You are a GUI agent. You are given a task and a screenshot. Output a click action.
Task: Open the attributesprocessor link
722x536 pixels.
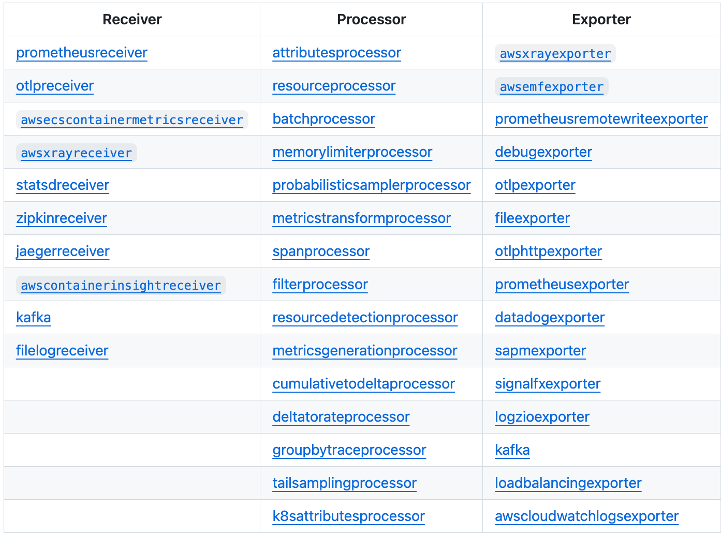tap(336, 53)
